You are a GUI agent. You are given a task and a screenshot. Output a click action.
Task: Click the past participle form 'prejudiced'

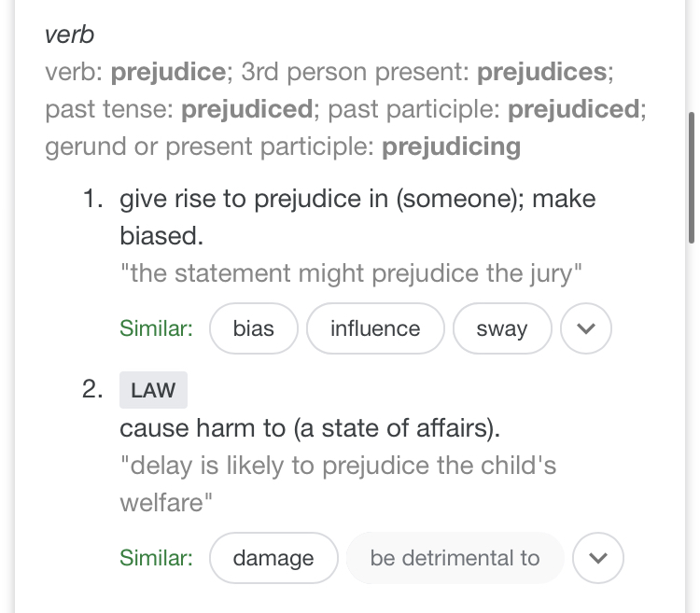tap(573, 109)
